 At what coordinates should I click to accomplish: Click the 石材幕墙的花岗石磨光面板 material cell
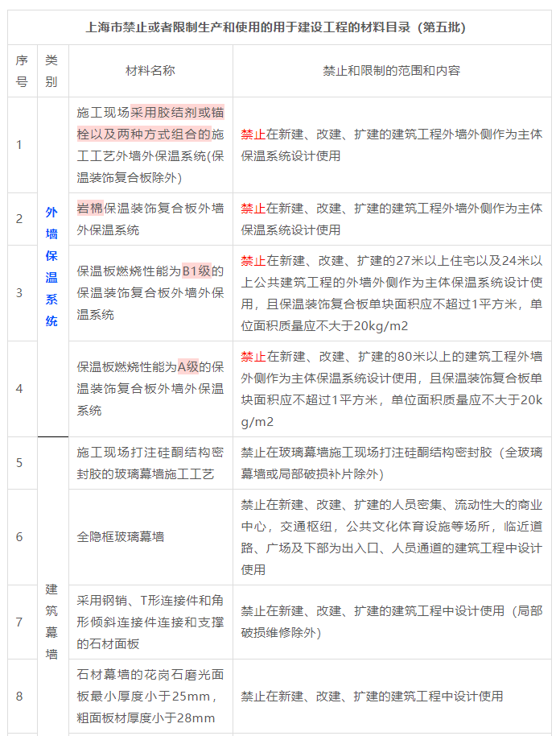[150, 696]
